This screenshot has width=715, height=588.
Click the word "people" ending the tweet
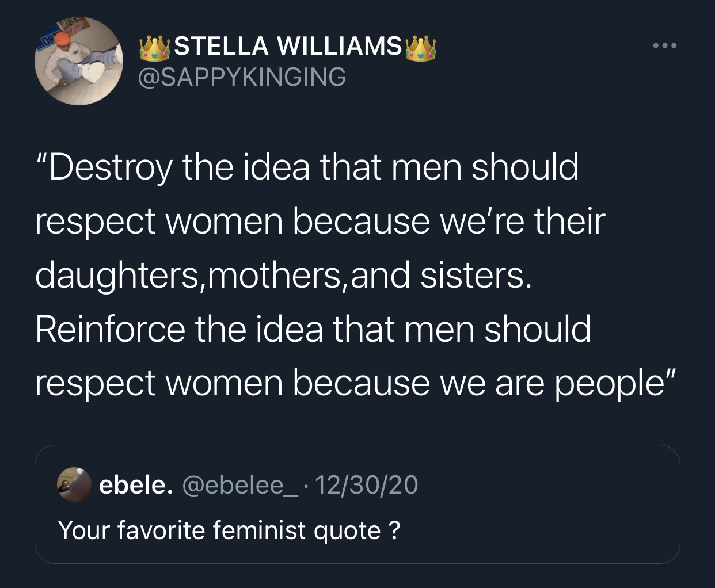pyautogui.click(x=610, y=384)
